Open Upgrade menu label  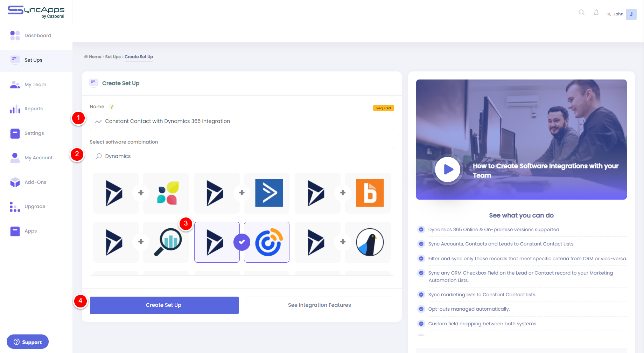tap(35, 207)
